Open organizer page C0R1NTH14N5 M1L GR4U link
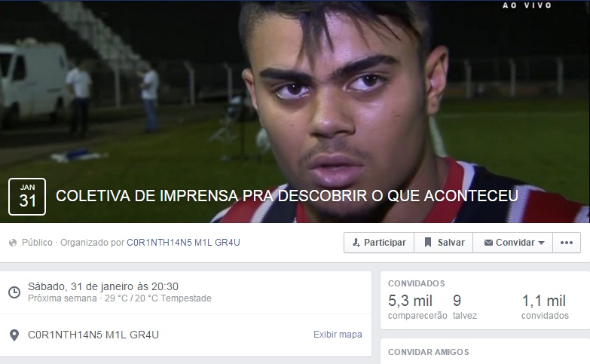Image resolution: width=590 pixels, height=364 pixels. (183, 243)
